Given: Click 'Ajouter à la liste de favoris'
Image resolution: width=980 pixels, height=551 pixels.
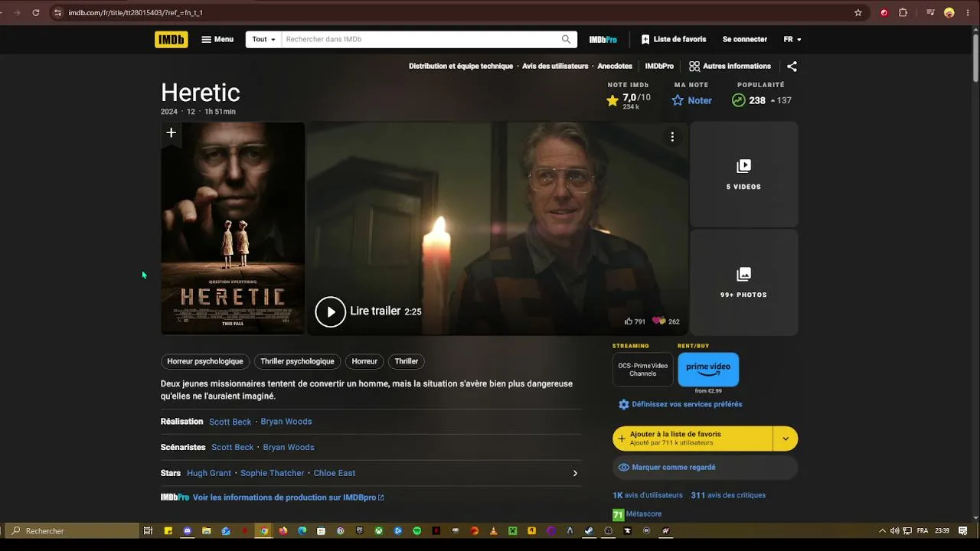Looking at the screenshot, I should click(x=692, y=439).
